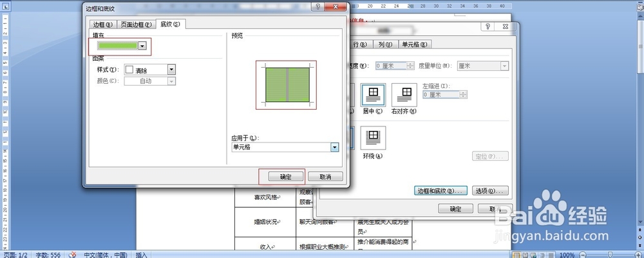Choose 环绕 text wrapping icon
This screenshot has height=258, width=644.
pyautogui.click(x=373, y=138)
